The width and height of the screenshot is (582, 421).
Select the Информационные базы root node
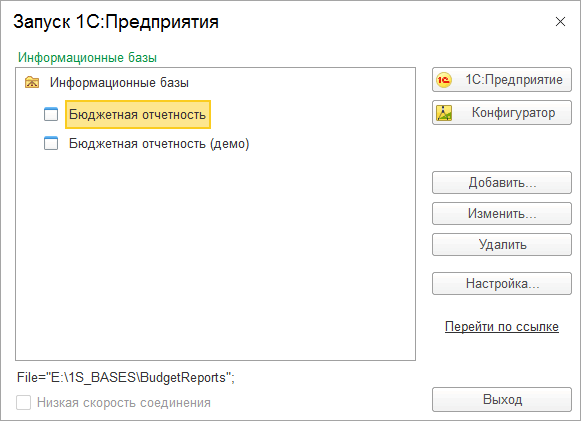tap(119, 82)
